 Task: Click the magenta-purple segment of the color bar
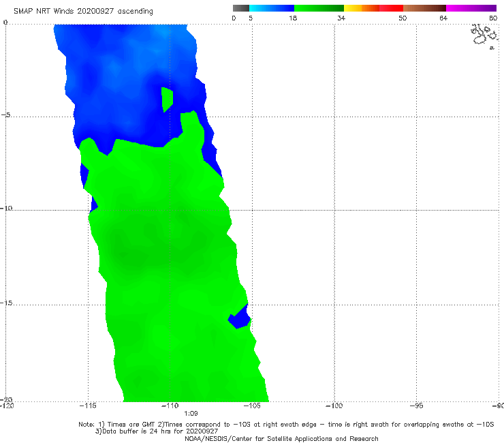(471, 8)
